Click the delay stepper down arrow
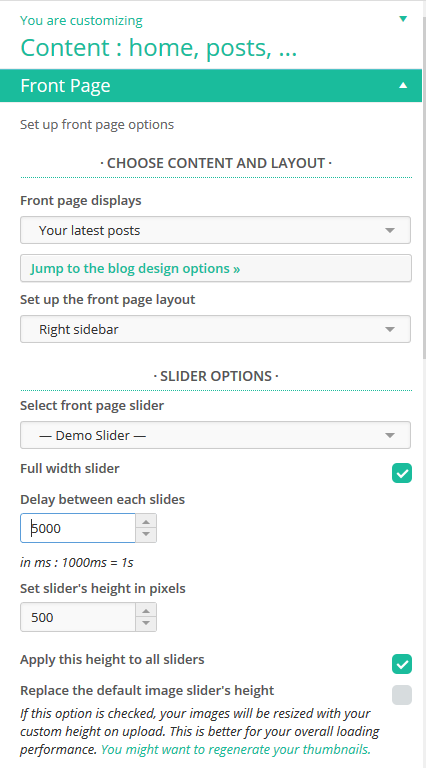Image resolution: width=426 pixels, height=768 pixels. [x=146, y=535]
